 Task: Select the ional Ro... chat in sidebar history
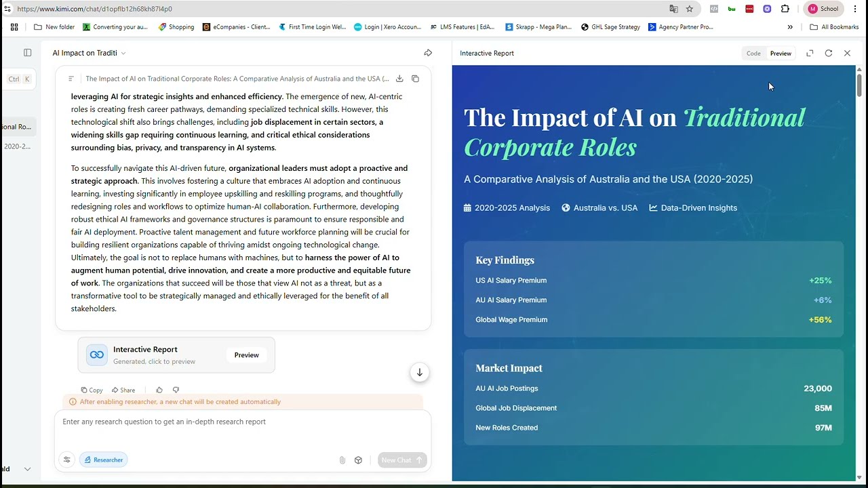[x=17, y=127]
